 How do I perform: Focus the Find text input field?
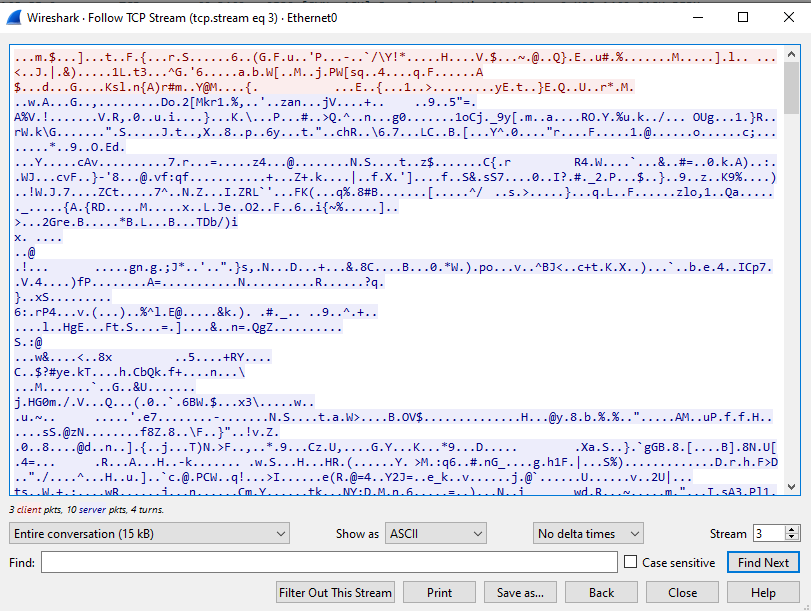[x=328, y=563]
